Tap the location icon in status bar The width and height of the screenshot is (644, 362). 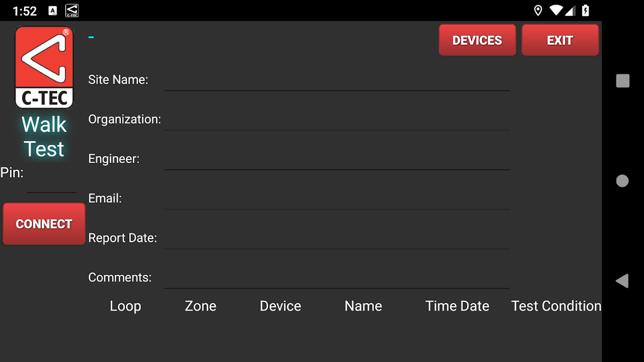(x=538, y=10)
